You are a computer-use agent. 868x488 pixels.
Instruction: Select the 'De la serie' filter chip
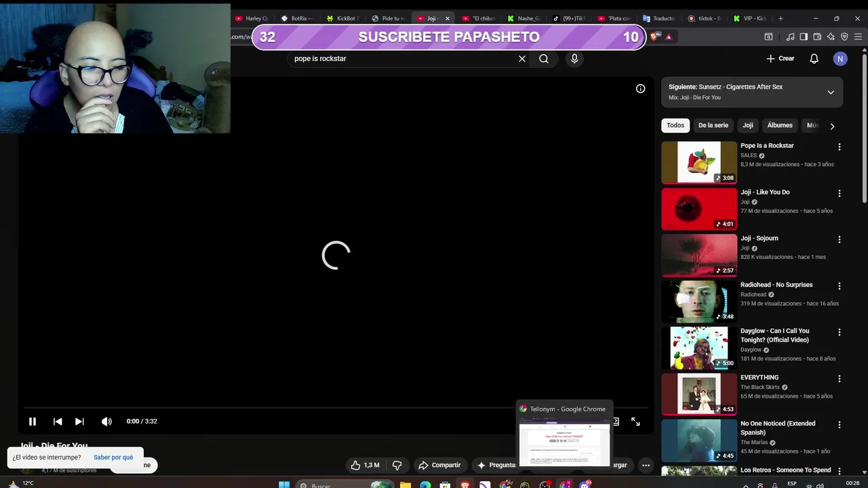tap(713, 125)
